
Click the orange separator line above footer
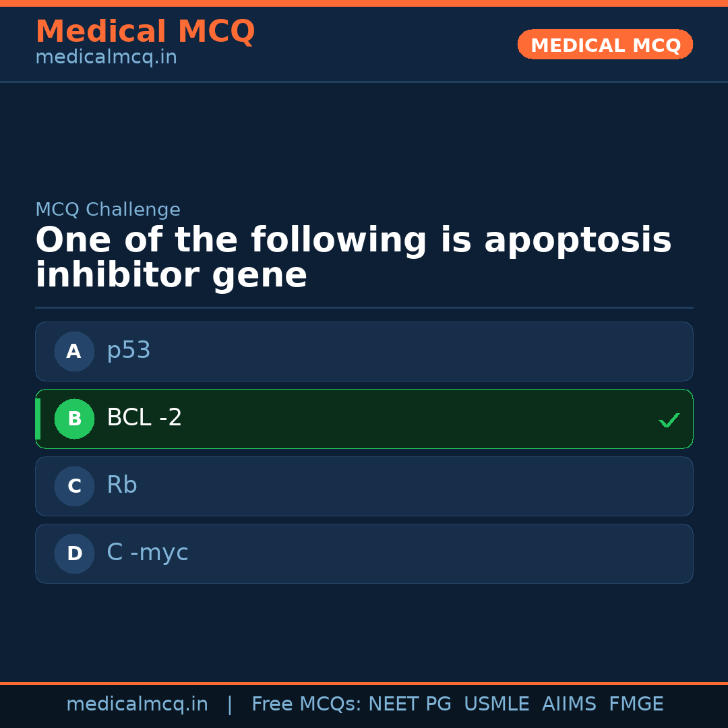(364, 682)
